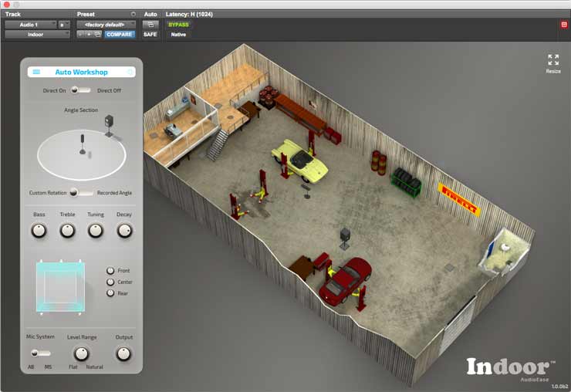Screen dimensions: 571x392
Task: Click the green tire rack
Action: 407,182
